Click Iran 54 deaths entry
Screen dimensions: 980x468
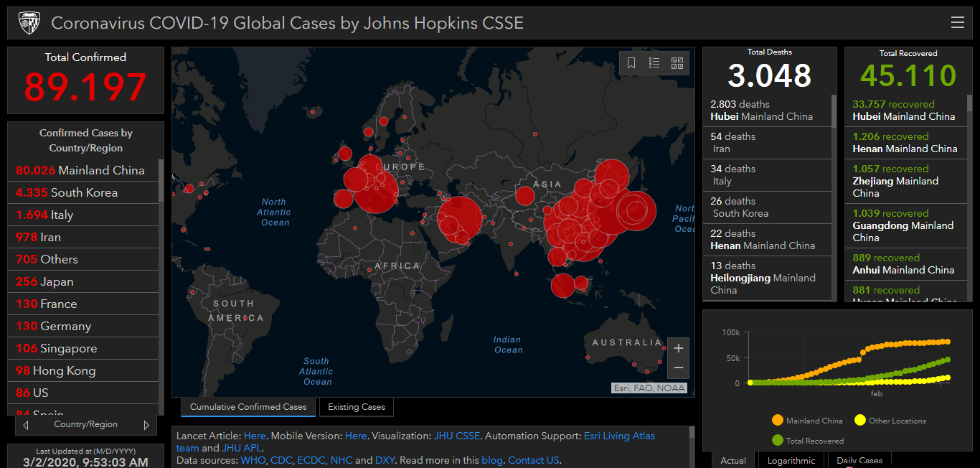(x=767, y=143)
